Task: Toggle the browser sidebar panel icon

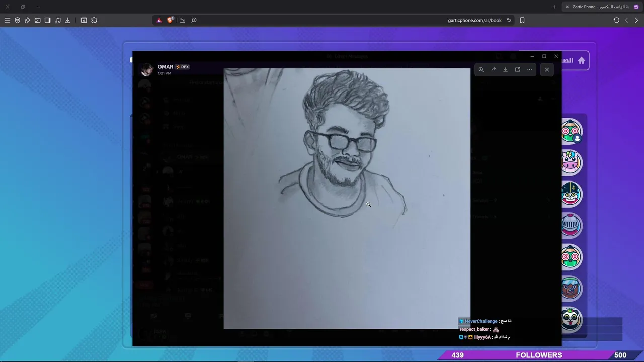Action: [47, 20]
